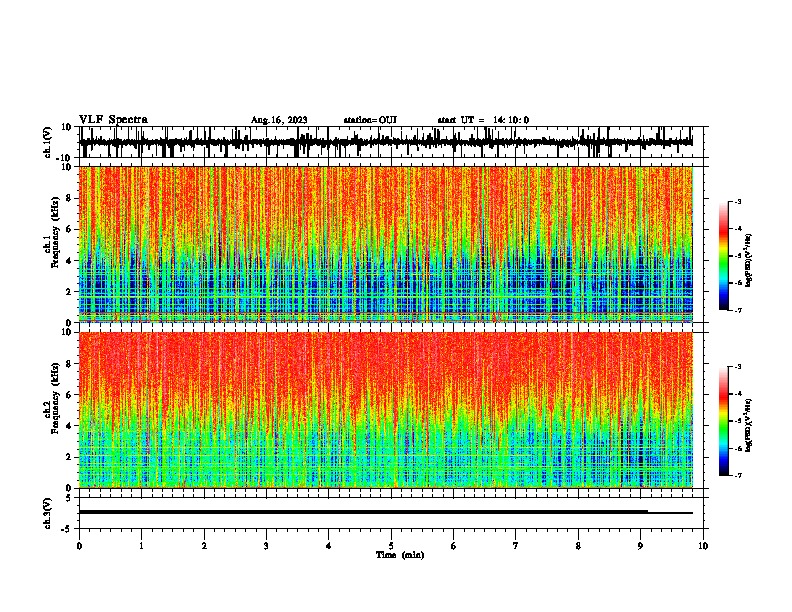The image size is (792, 612).
Task: Click time axis tick label "5"
Action: point(391,546)
